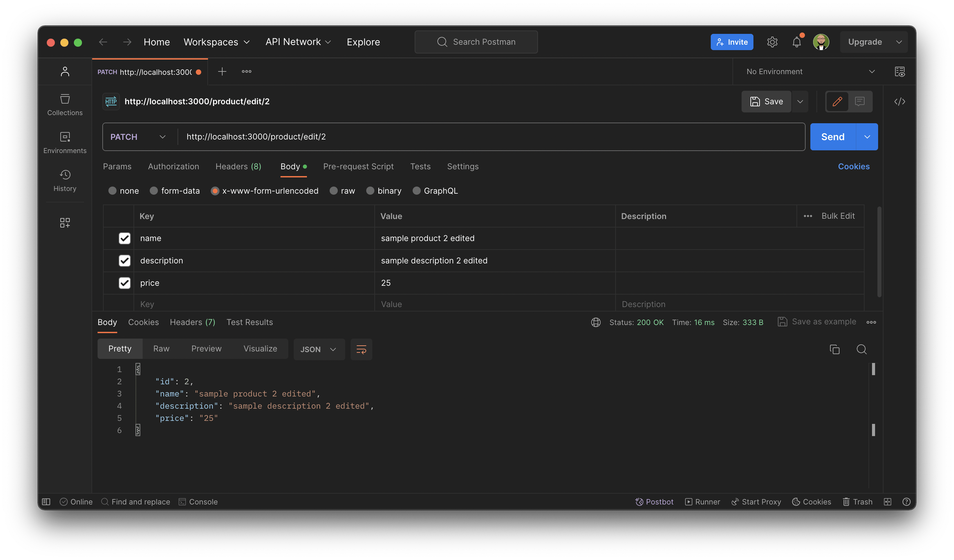Switch to the Raw response view
Image resolution: width=954 pixels, height=560 pixels.
161,348
